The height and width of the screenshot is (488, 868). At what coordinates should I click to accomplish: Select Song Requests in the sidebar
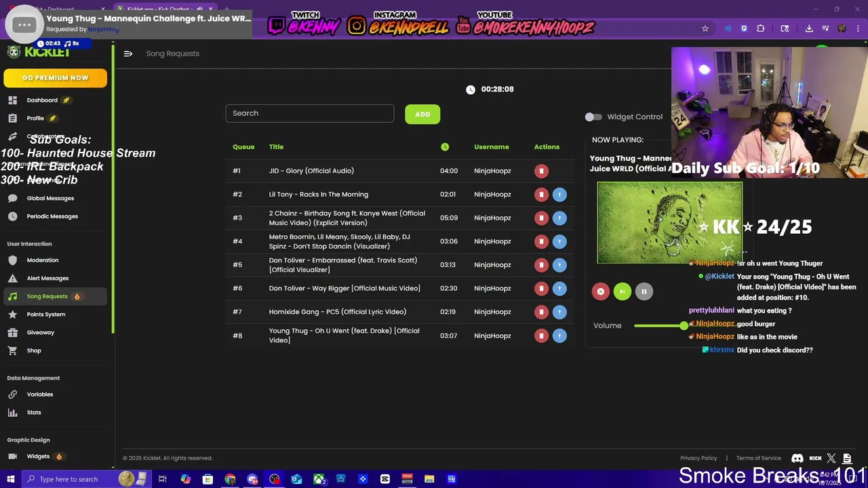pyautogui.click(x=56, y=296)
